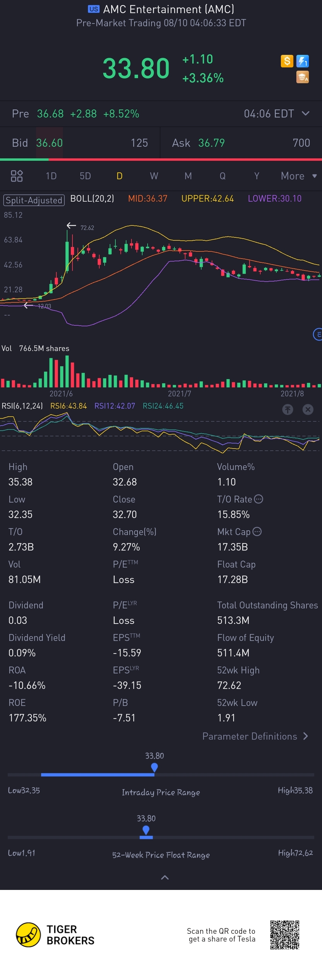Tap the blue lightning quick-trade icon
Viewport: 322px width, 980px height.
click(303, 61)
